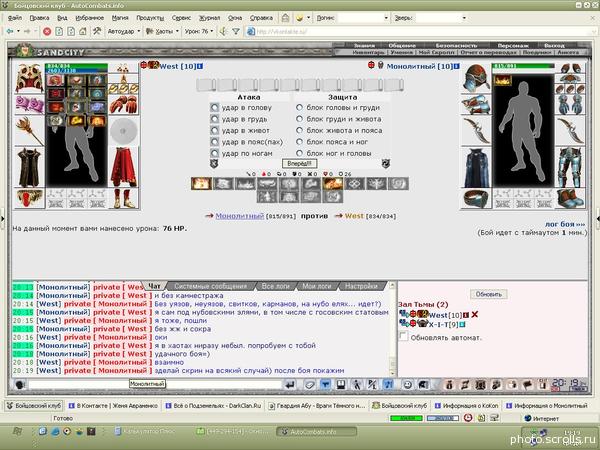This screenshot has width=600, height=450.
Task: Select defense 'блок головы и груди'
Action: click(300, 108)
